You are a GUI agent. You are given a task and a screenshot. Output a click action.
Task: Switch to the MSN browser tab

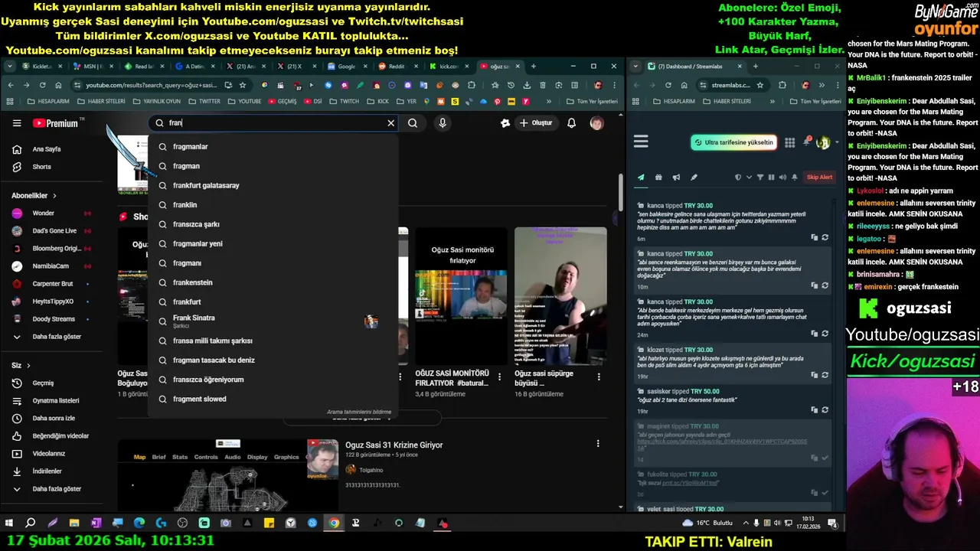(x=92, y=67)
